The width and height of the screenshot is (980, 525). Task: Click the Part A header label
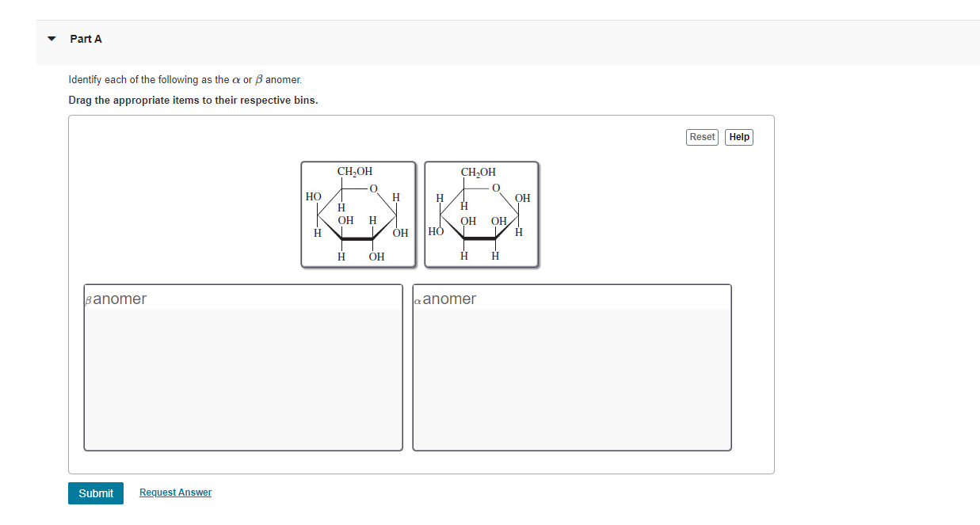click(x=85, y=38)
